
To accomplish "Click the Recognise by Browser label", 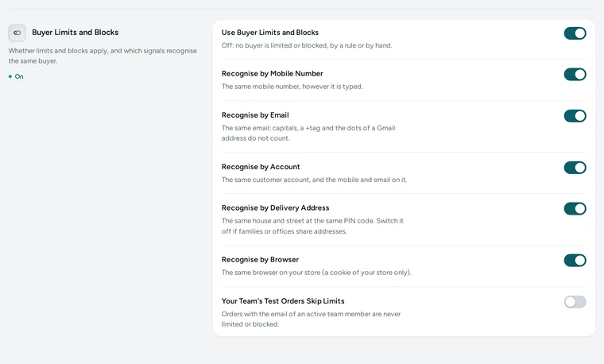I will point(260,260).
